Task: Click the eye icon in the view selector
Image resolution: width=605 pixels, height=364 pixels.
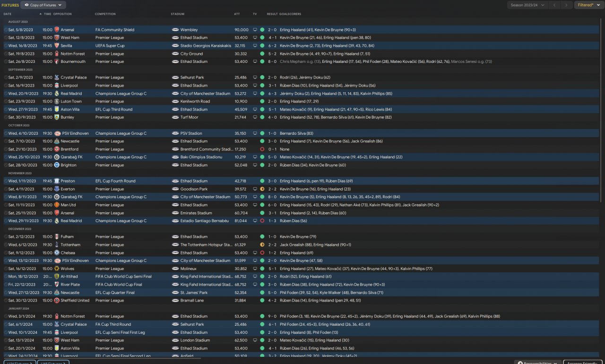Action: [x=27, y=5]
